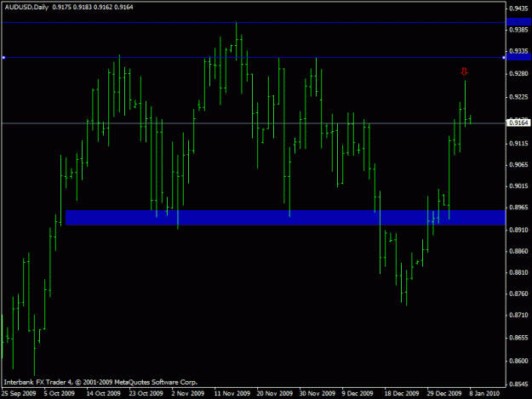Click the 0.8710 price scale label
The image size is (532, 399).
point(518,315)
